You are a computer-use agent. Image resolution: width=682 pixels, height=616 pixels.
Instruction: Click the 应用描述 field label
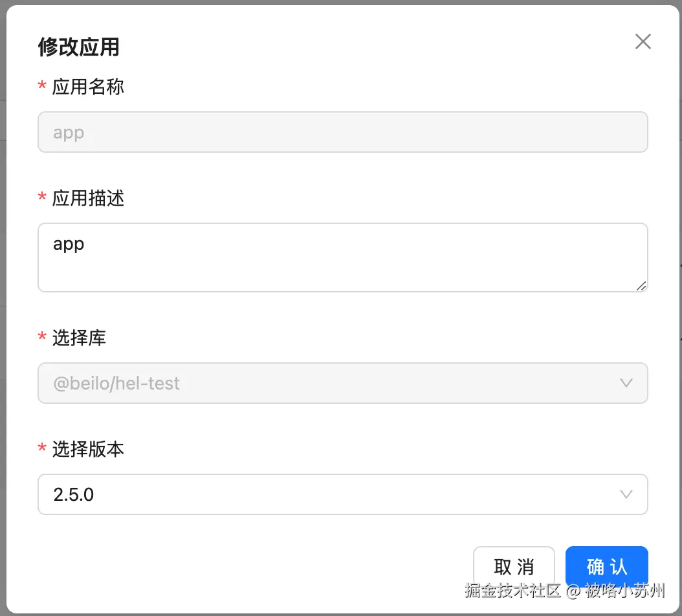pos(88,198)
